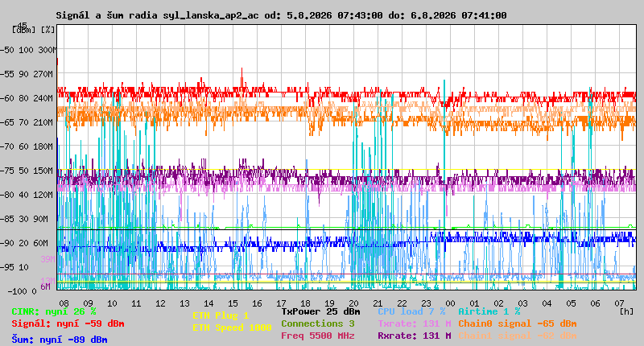Click the '00' midnight hour tick label
This screenshot has height=346, width=644.
450,303
